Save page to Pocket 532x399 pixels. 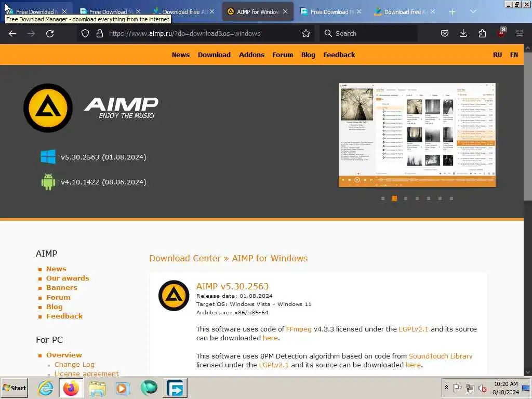coord(445,33)
